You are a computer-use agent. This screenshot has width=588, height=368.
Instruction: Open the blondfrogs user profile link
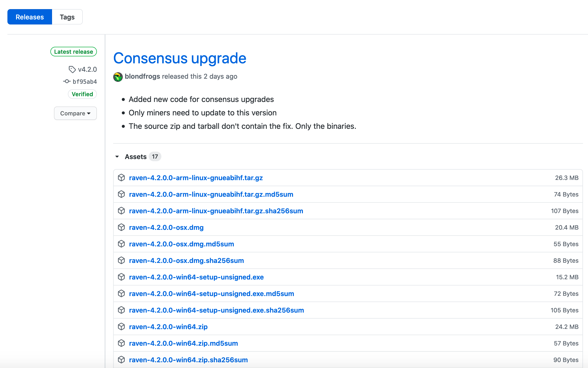[x=142, y=77]
